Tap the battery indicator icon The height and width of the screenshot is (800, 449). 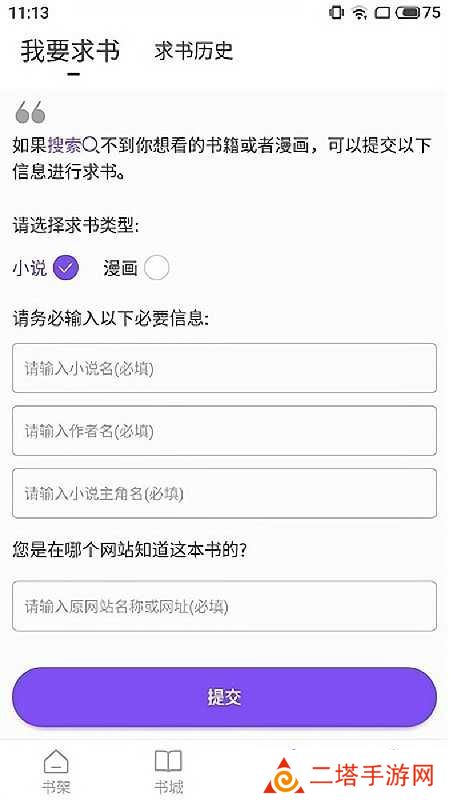[x=408, y=13]
